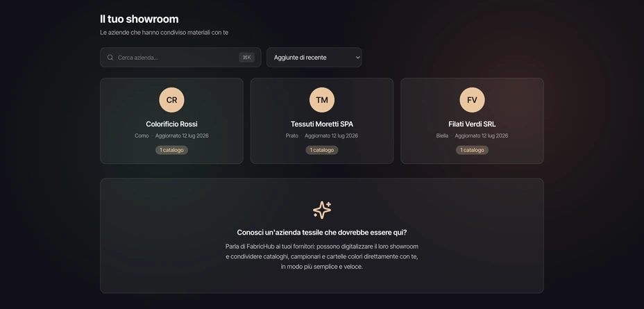Click the Como location text on Rossi card
Viewport: 644px width, 309px height.
[142, 135]
